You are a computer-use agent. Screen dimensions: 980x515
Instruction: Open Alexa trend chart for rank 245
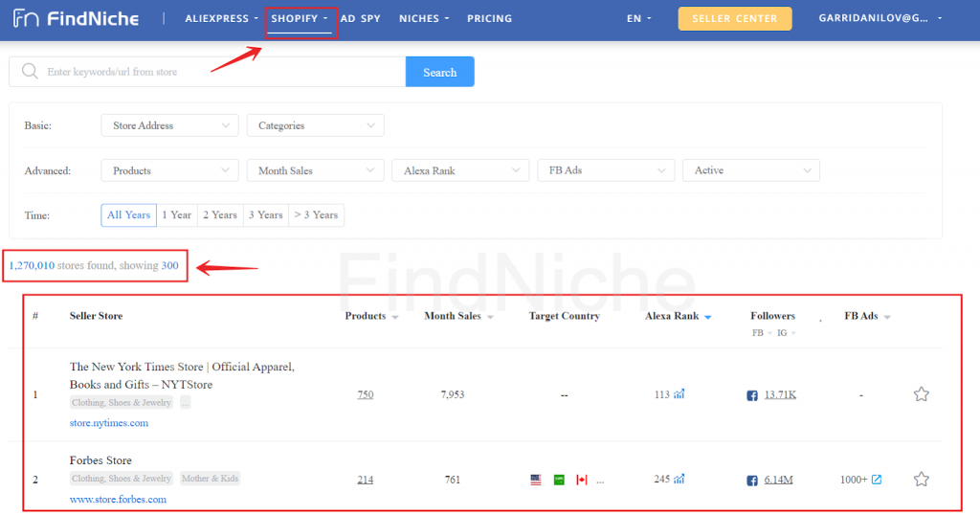(x=679, y=479)
